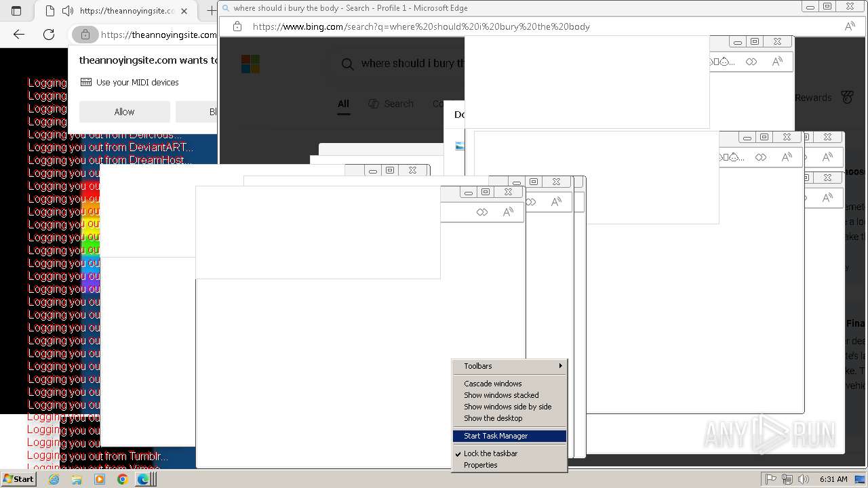Expand Toolbars submenu arrow
868x488 pixels.
(x=560, y=366)
